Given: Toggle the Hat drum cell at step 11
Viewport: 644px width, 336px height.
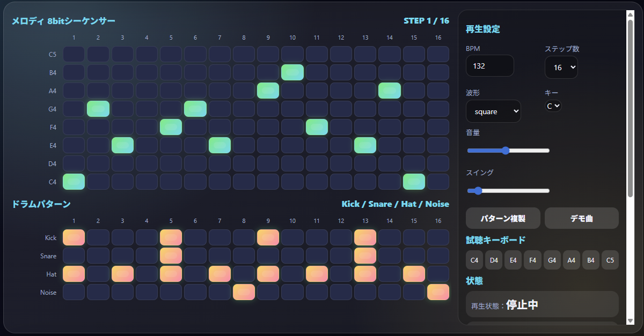Looking at the screenshot, I should pos(317,274).
